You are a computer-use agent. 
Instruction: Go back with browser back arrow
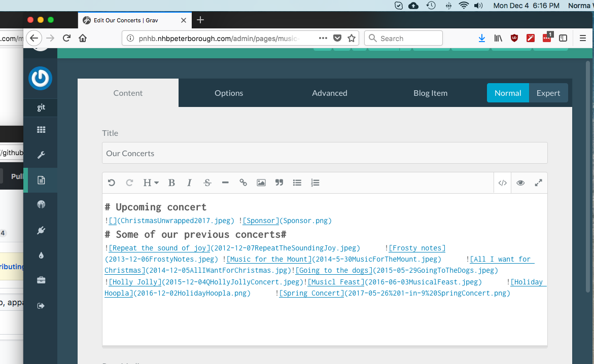click(34, 38)
